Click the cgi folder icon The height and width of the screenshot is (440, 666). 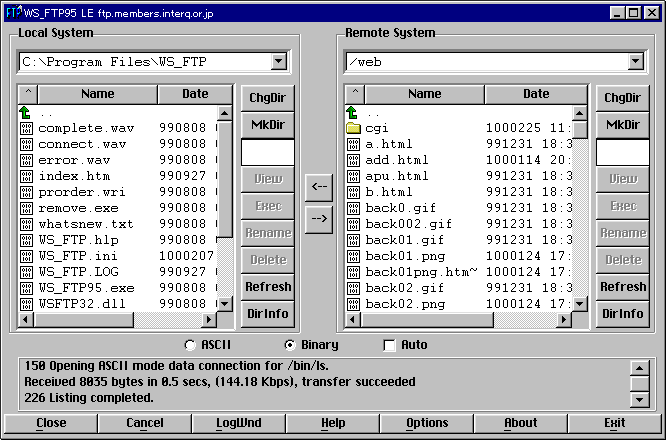[x=353, y=128]
